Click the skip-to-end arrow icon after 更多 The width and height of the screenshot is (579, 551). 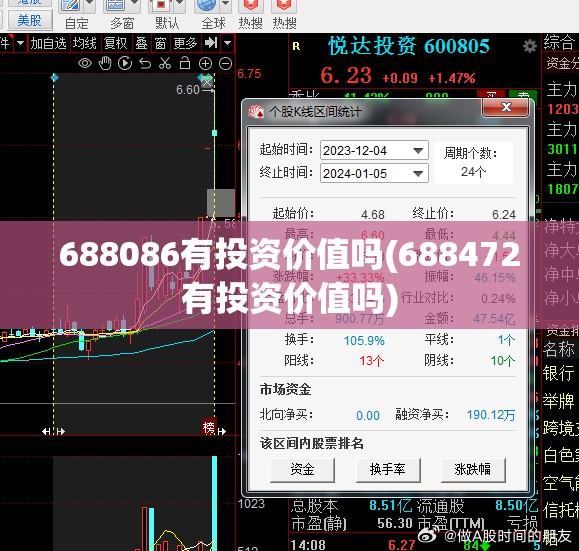pos(211,43)
